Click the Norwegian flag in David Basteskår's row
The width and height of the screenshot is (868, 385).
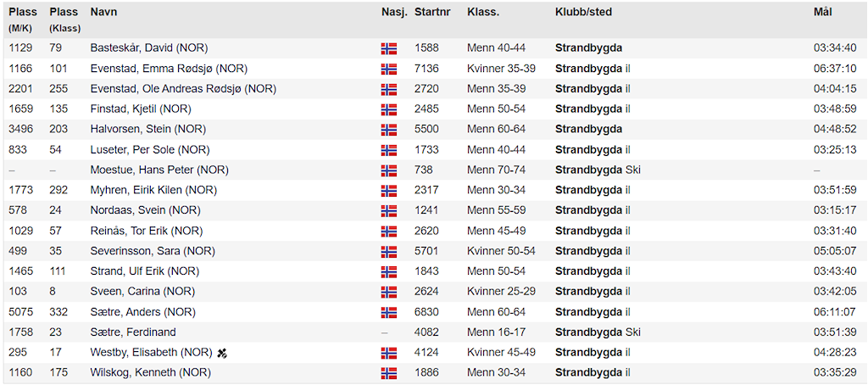[x=389, y=48]
